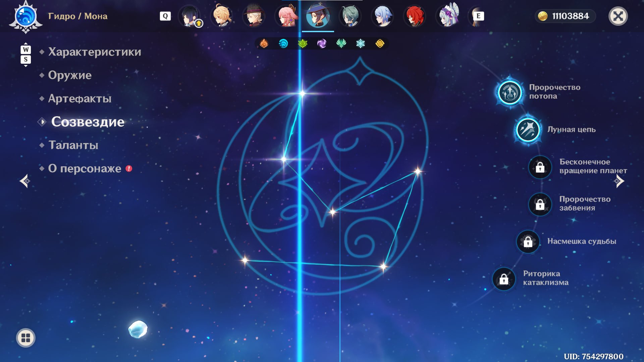The width and height of the screenshot is (644, 362).
Task: Open the Пророчество потопа constellation node icon
Action: coord(510,92)
